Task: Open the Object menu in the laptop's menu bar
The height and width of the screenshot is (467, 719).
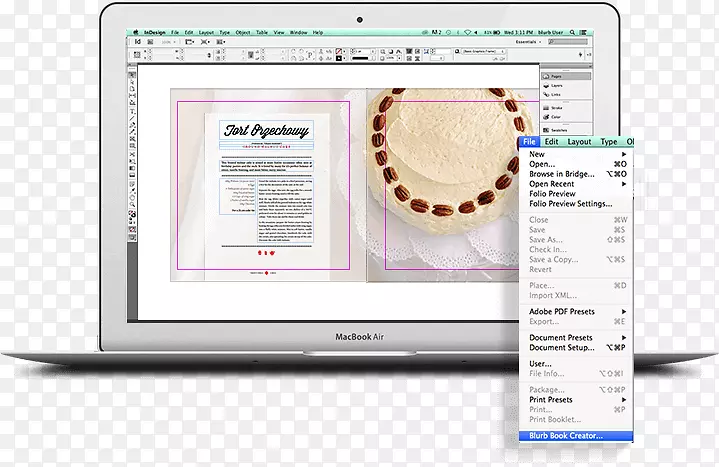Action: (243, 33)
